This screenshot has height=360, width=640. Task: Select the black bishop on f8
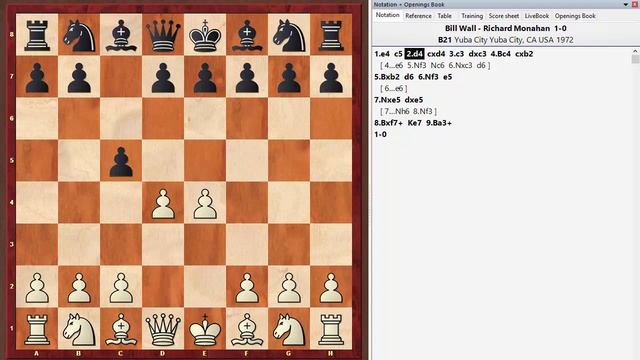[247, 35]
